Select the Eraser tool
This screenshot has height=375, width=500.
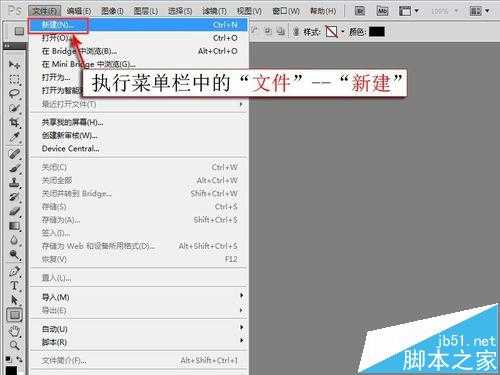point(14,211)
